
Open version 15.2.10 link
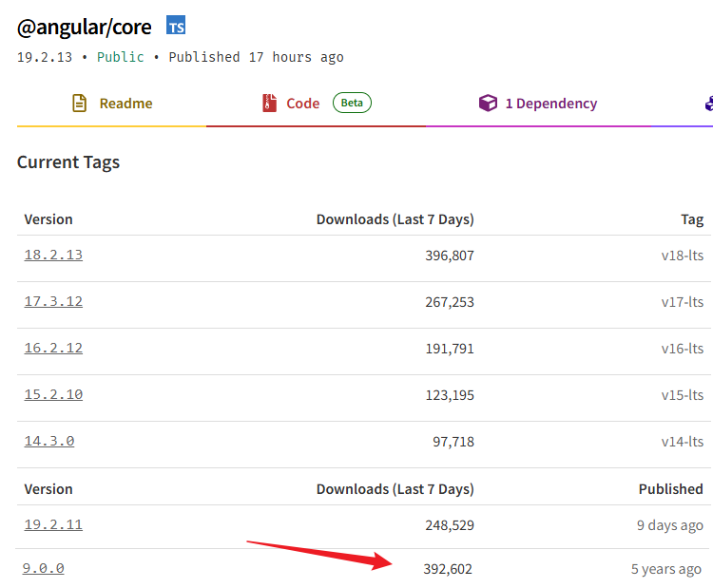click(x=53, y=394)
